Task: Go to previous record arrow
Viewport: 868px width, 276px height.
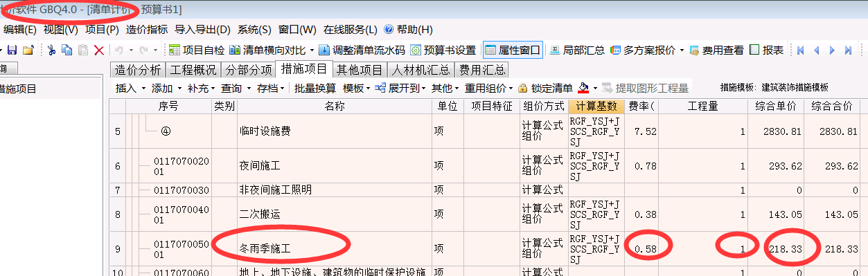Action: [x=816, y=50]
